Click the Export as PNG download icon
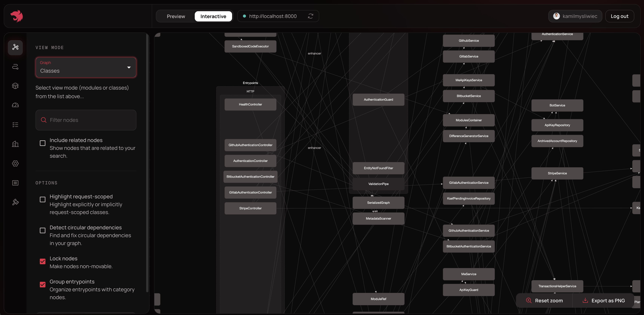The image size is (644, 315). point(585,300)
